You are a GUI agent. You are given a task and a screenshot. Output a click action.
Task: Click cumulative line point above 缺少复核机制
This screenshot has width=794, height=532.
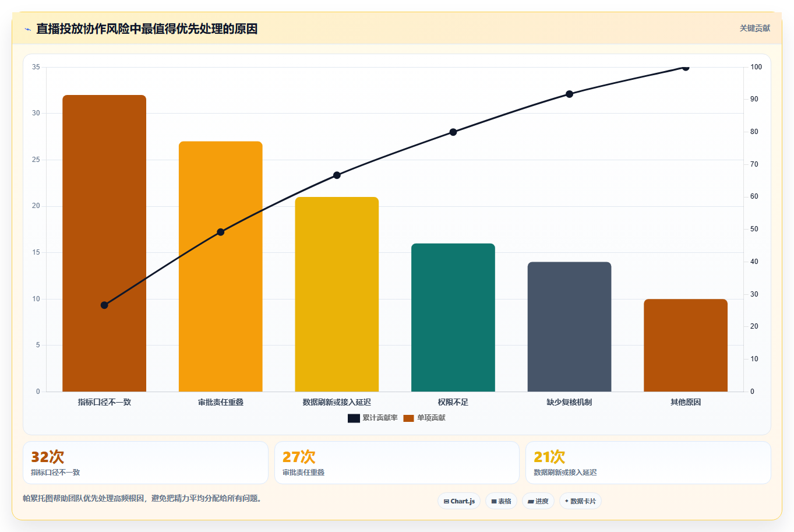coord(569,94)
